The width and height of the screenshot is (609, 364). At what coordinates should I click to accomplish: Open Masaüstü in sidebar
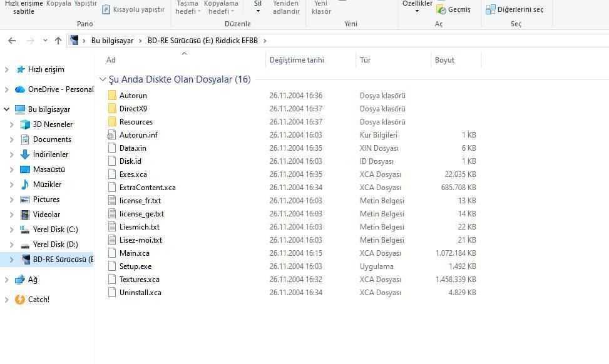[49, 169]
